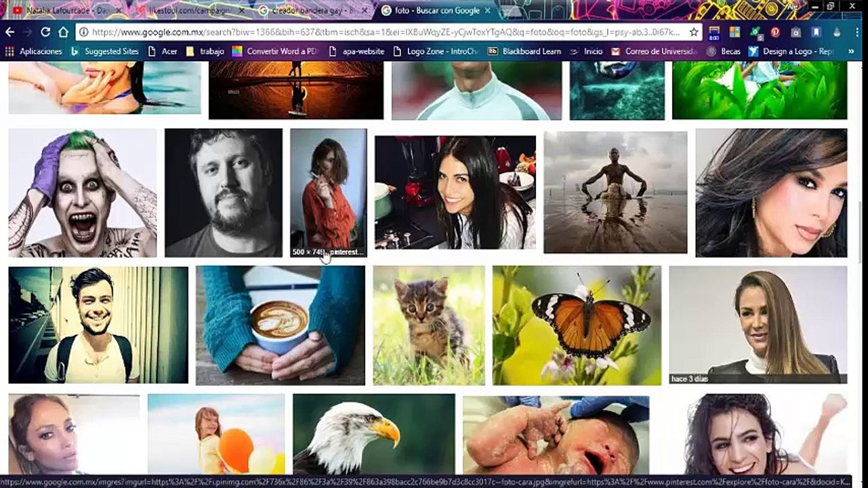Image resolution: width=868 pixels, height=488 pixels.
Task: Open the Becas bookmark
Action: [724, 52]
